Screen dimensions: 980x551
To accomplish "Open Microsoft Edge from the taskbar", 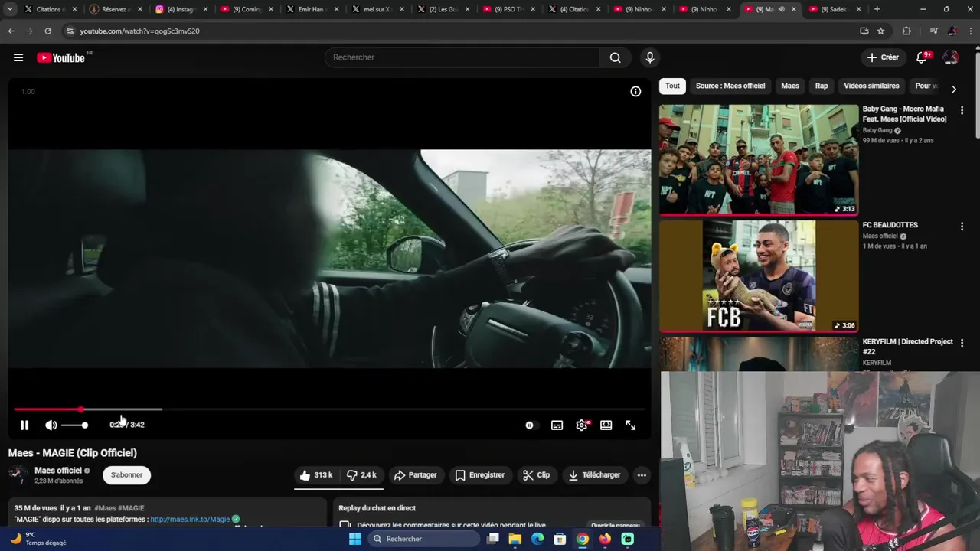I will (x=537, y=539).
